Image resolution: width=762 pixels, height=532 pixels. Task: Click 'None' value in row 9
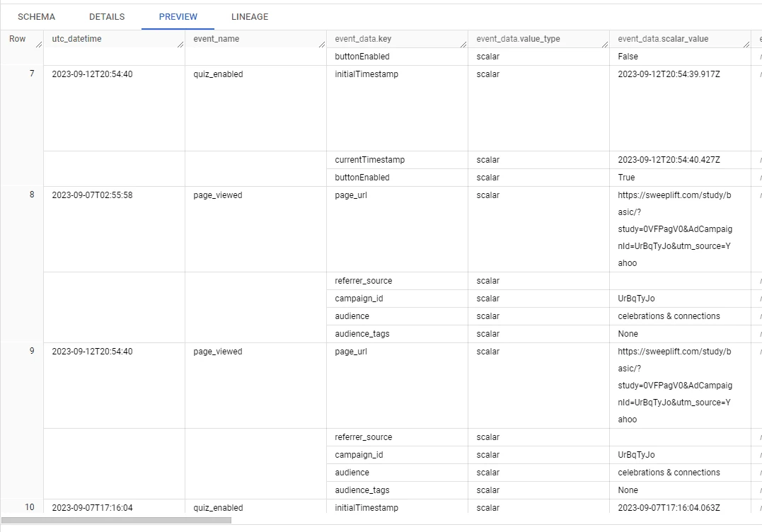(x=628, y=491)
